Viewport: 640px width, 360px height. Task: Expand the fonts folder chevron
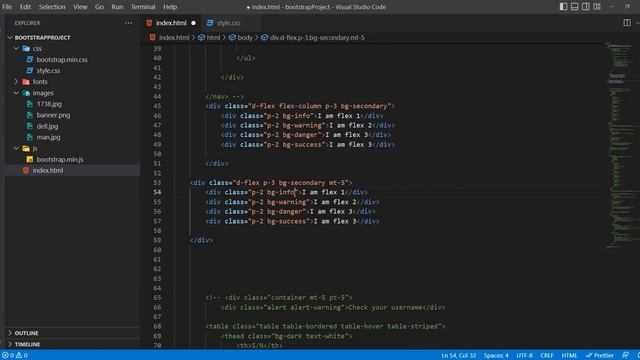16,82
